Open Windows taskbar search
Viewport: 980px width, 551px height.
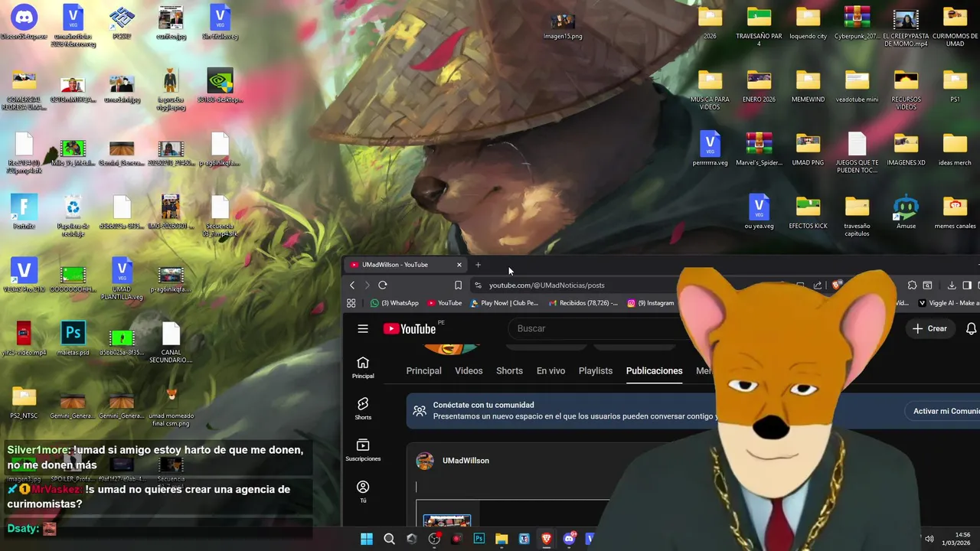tap(389, 539)
